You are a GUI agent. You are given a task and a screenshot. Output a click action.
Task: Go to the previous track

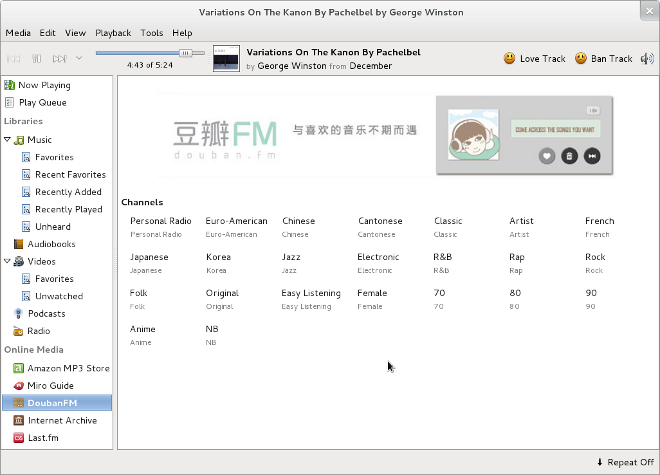[x=13, y=59]
